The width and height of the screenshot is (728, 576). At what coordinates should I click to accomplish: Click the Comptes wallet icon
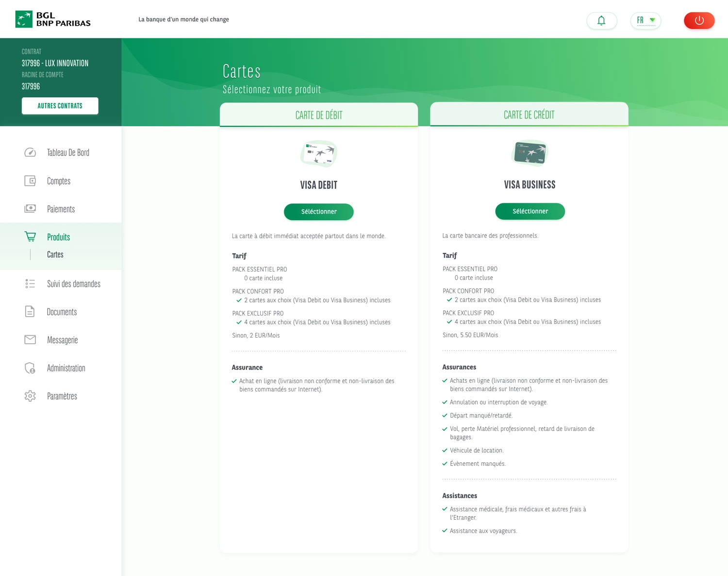coord(30,181)
